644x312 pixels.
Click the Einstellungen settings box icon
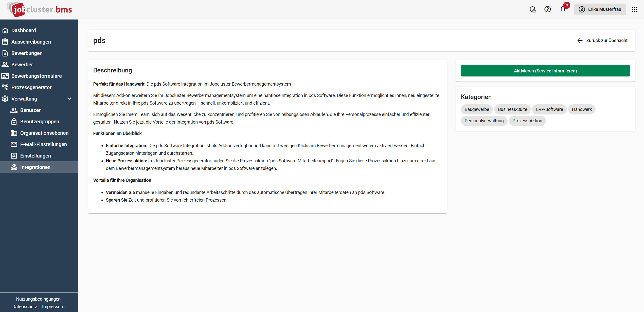(x=14, y=156)
